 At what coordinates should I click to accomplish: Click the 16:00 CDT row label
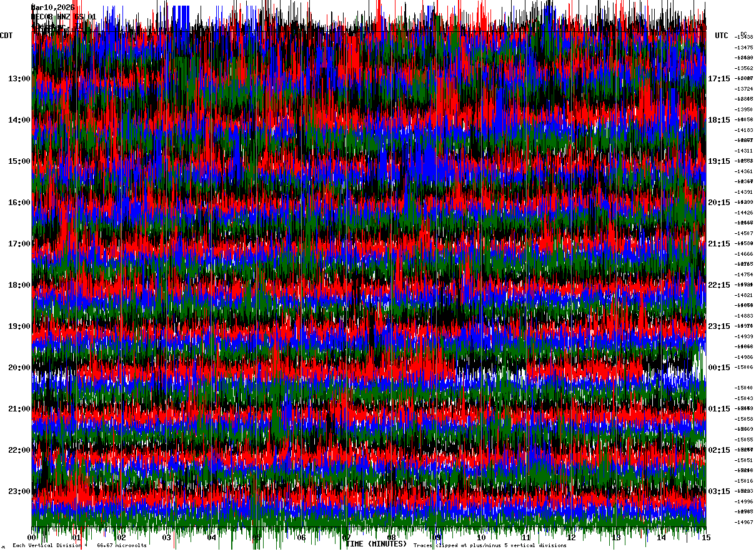[x=19, y=203]
